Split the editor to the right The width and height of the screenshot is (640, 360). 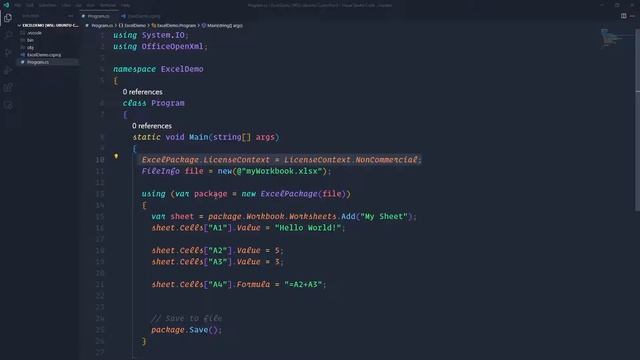(x=623, y=16)
